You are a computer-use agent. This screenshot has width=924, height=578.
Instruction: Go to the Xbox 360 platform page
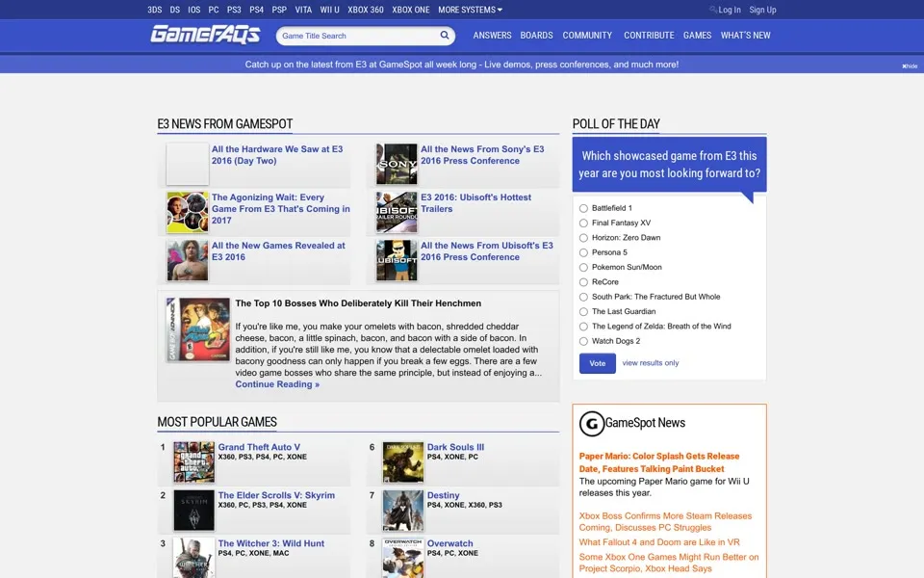366,10
